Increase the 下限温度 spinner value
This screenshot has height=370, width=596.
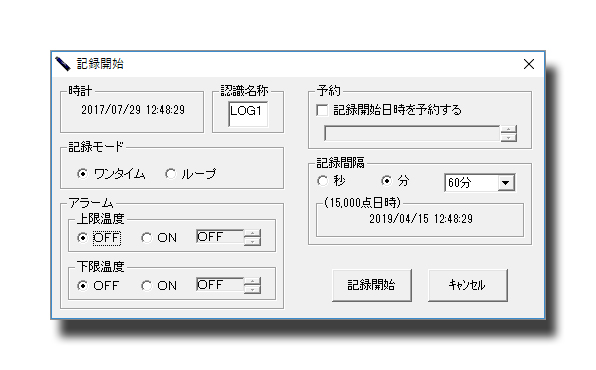coord(252,281)
